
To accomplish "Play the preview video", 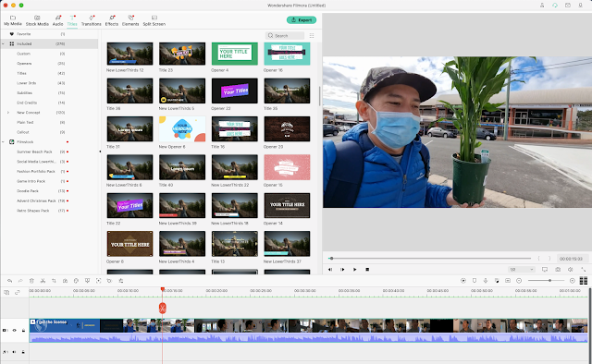I will [x=355, y=270].
